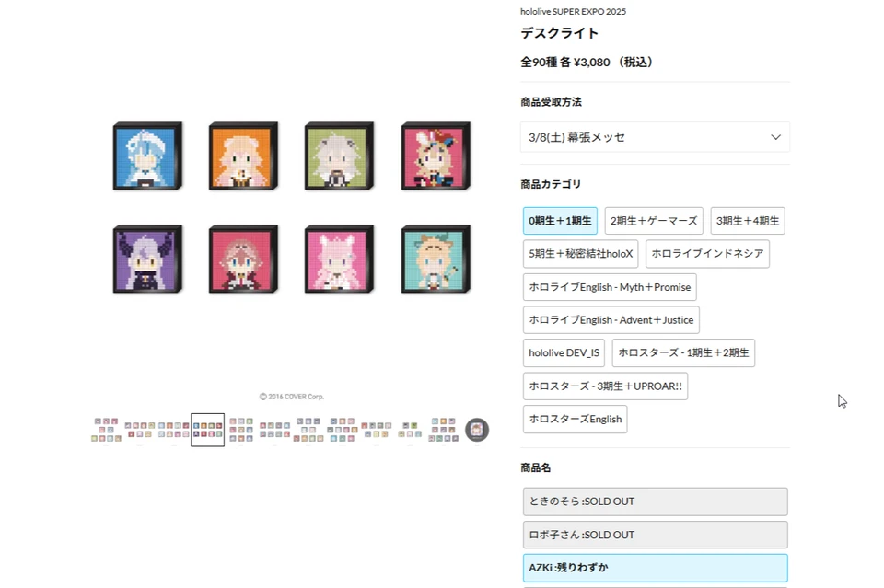Click the green background desk light image
Image resolution: width=884 pixels, height=588 pixels.
pyautogui.click(x=339, y=156)
